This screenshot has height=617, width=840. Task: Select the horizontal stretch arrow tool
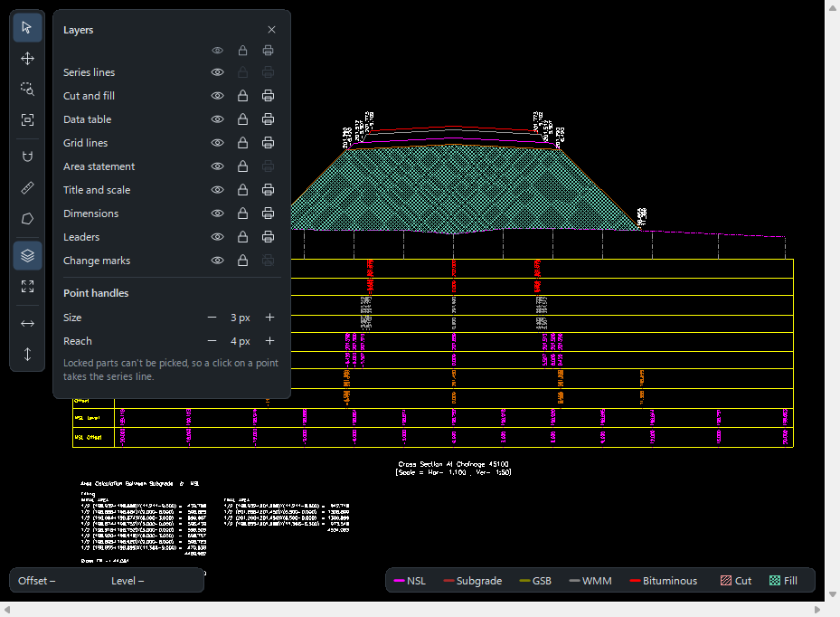[x=27, y=323]
